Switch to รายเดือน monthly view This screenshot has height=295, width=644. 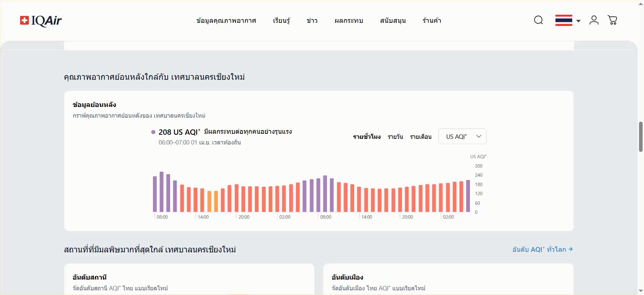click(421, 137)
